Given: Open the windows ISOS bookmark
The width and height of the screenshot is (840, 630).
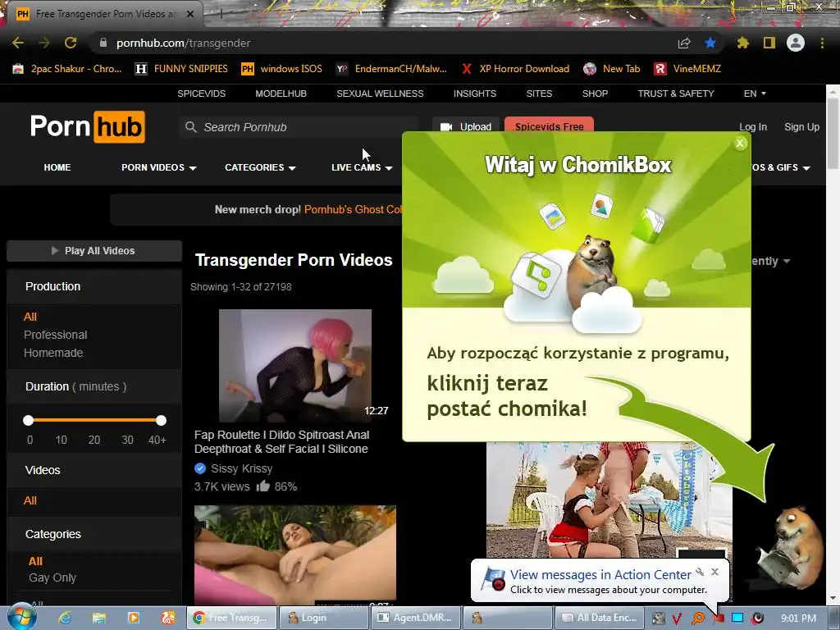Looking at the screenshot, I should coord(281,69).
